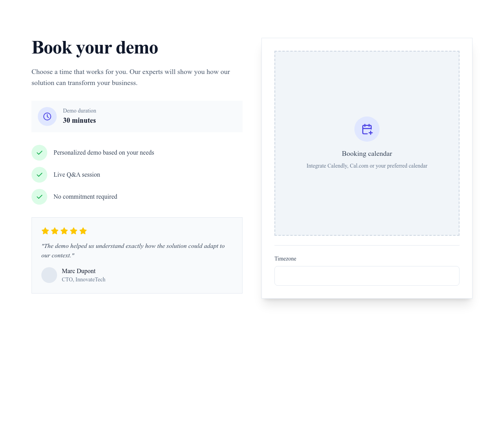Image resolution: width=504 pixels, height=425 pixels.
Task: Click the check icon next to Live Q&A session
Action: pos(39,175)
